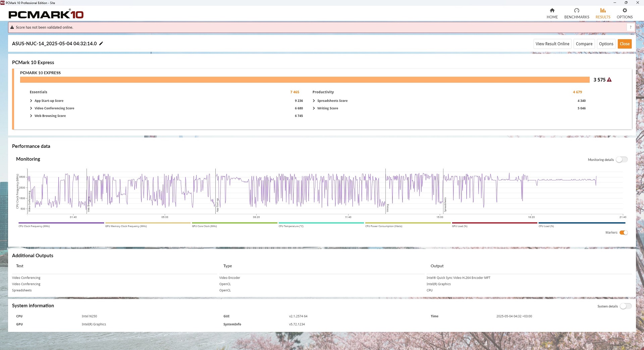Viewport: 644px width, 350px height.
Task: Click the Web Browsing marker in chart
Action: click(x=89, y=205)
